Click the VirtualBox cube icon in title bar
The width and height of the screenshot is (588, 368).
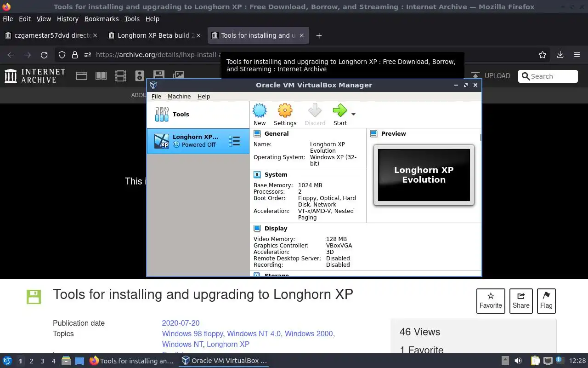tap(153, 85)
